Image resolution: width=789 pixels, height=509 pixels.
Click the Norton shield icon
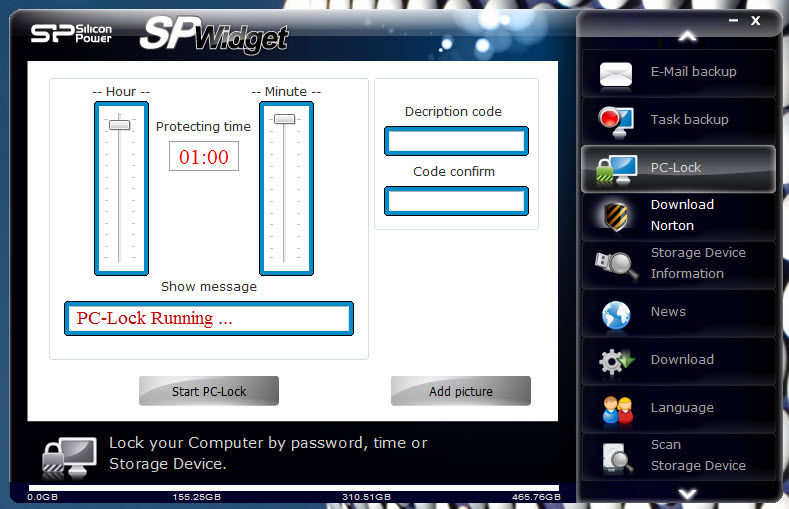click(616, 216)
